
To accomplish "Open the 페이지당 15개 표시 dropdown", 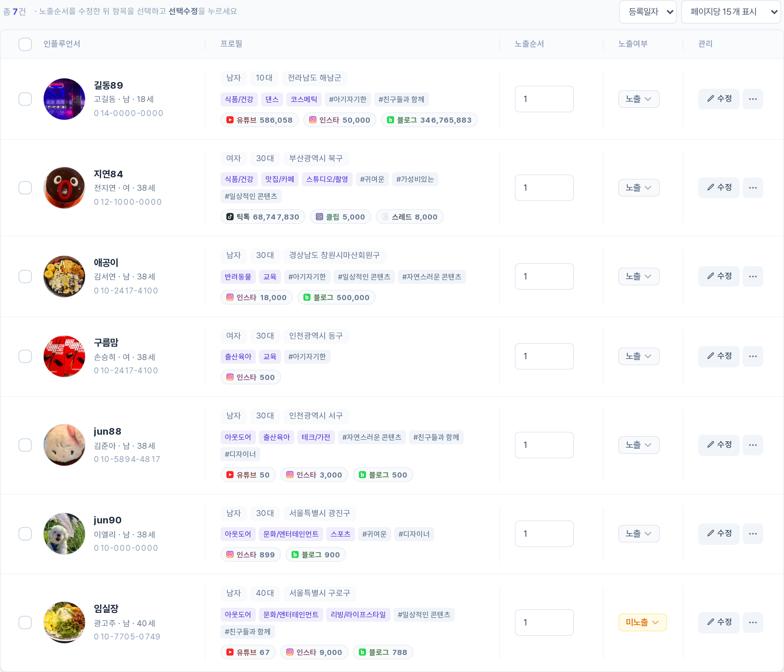I will [x=730, y=12].
